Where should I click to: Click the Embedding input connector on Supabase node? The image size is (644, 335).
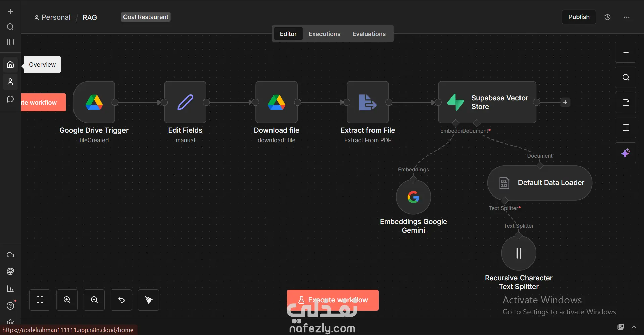(x=455, y=123)
